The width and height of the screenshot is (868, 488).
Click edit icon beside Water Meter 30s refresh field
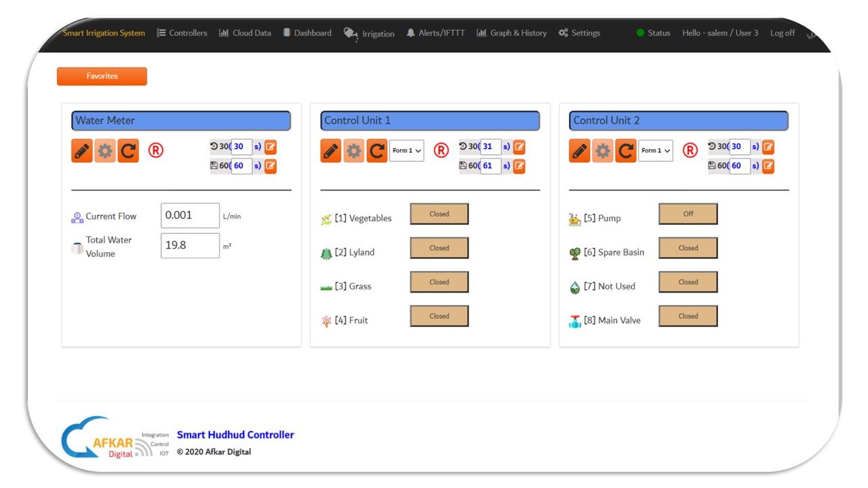[271, 146]
